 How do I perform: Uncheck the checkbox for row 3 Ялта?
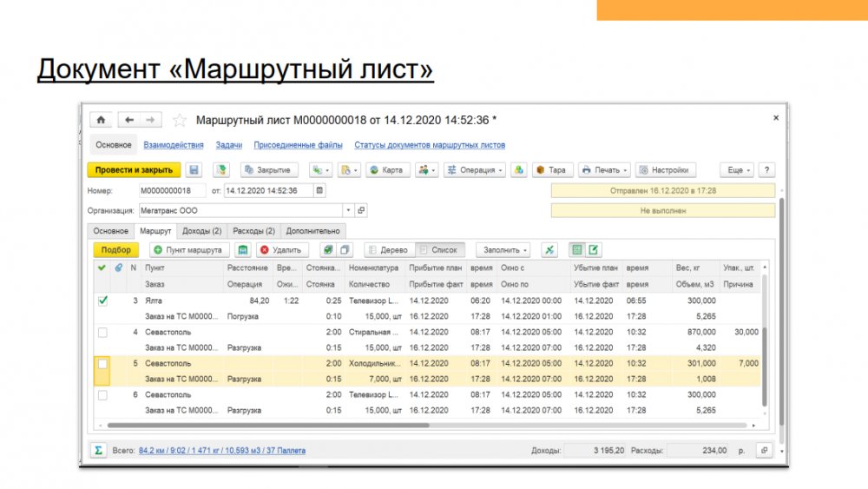pos(103,301)
